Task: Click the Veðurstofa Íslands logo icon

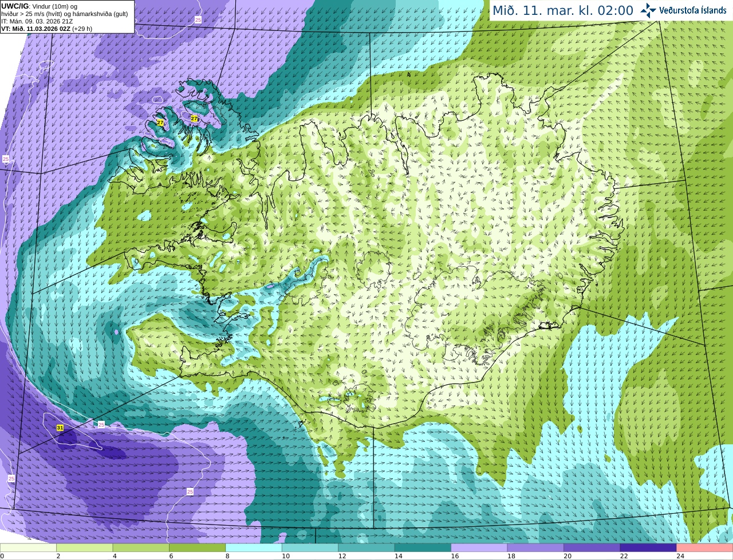Action: [x=648, y=10]
